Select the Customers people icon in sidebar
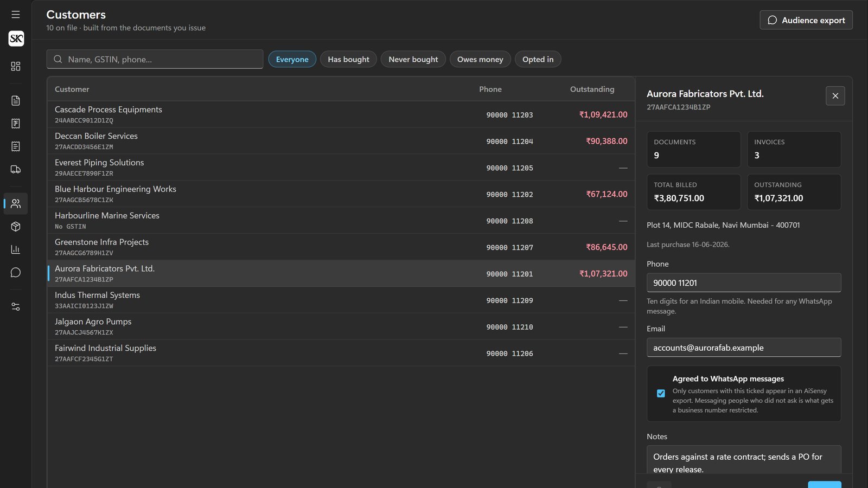The image size is (868, 488). [x=16, y=203]
